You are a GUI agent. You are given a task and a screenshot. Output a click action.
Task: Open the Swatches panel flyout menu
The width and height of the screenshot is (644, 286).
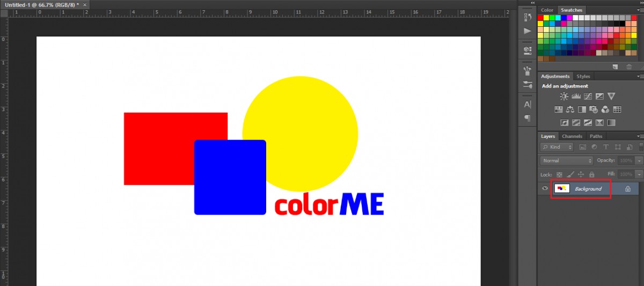tap(640, 10)
